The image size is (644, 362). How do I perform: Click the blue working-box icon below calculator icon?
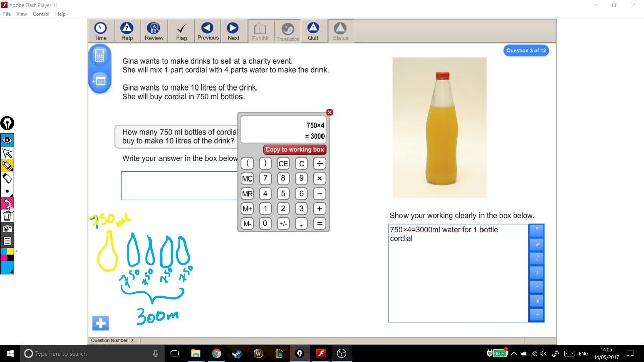click(x=100, y=80)
